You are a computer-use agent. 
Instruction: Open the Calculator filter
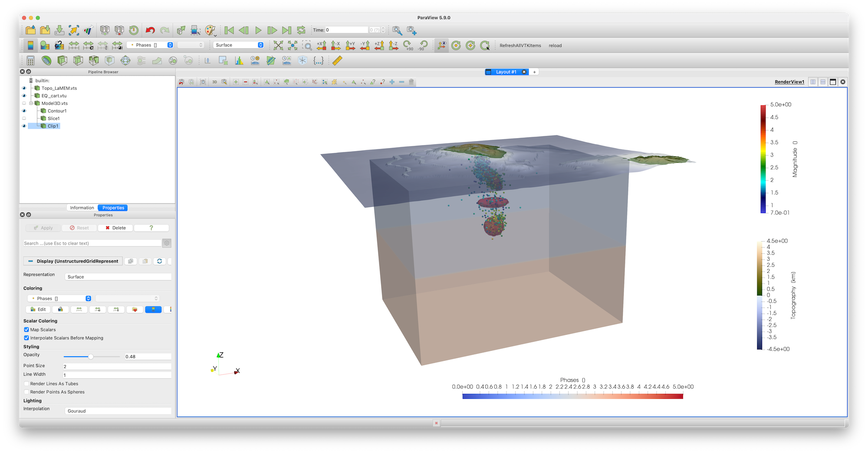coord(30,61)
